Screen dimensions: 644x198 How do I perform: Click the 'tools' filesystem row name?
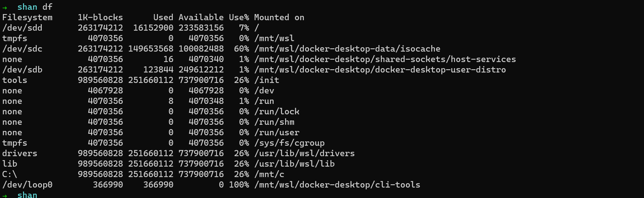pyautogui.click(x=15, y=80)
